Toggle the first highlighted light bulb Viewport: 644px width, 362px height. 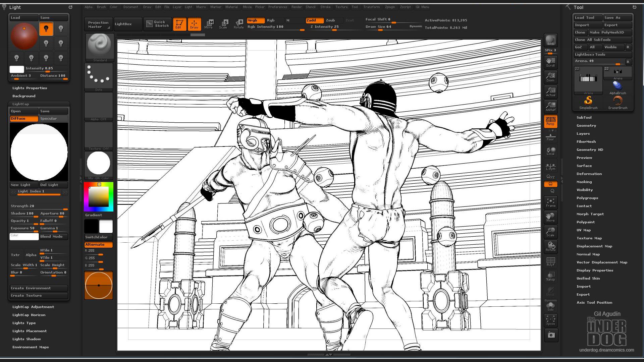tap(46, 29)
